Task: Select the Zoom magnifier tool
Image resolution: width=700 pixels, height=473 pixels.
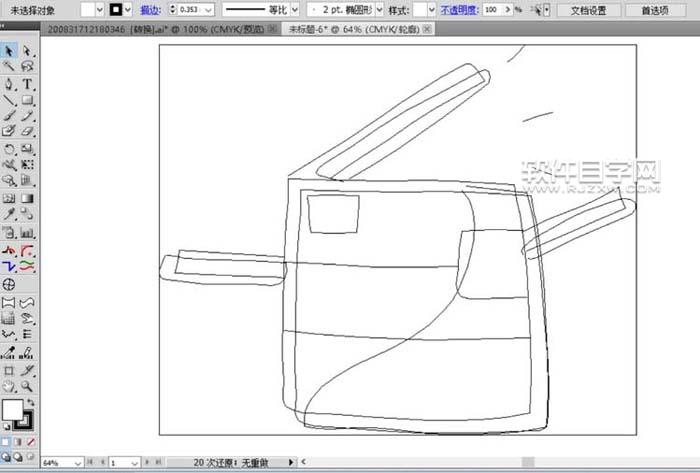Action: pos(27,385)
